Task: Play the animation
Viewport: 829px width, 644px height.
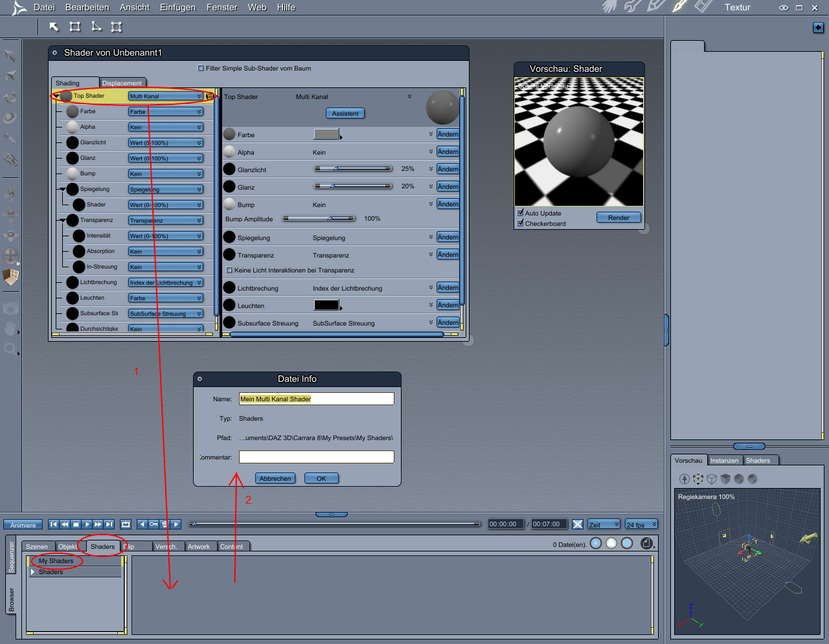Action: (x=87, y=524)
